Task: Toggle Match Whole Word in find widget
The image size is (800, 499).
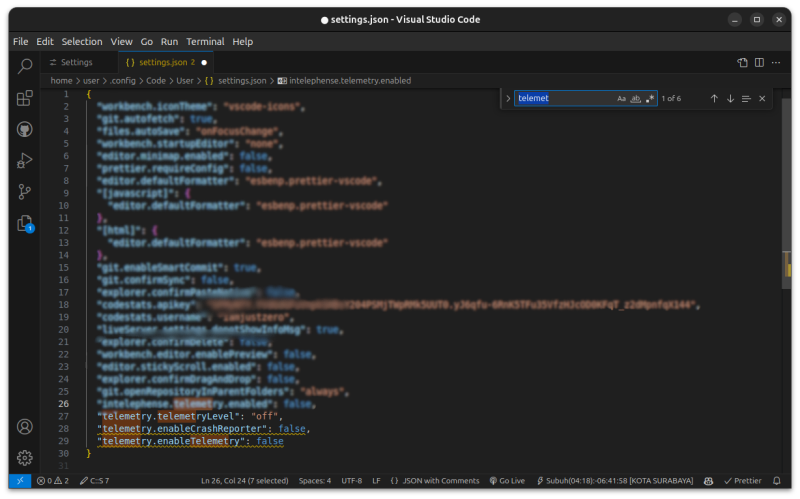Action: (x=635, y=99)
